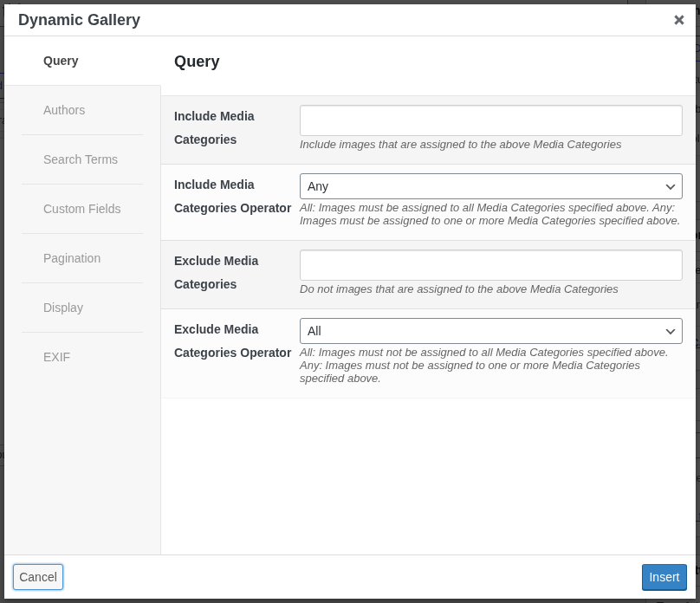Click the Include Media Categories input field
Image resolution: width=700 pixels, height=603 pixels.
490,120
